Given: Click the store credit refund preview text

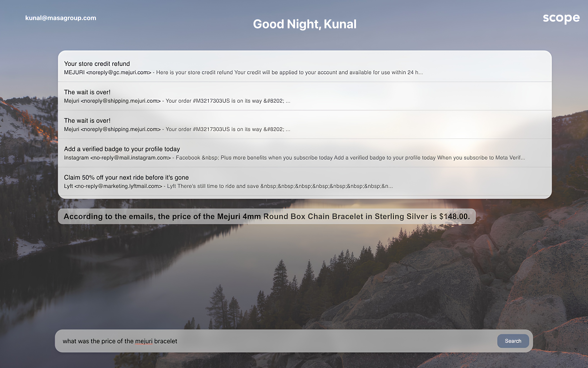Looking at the screenshot, I should point(289,73).
